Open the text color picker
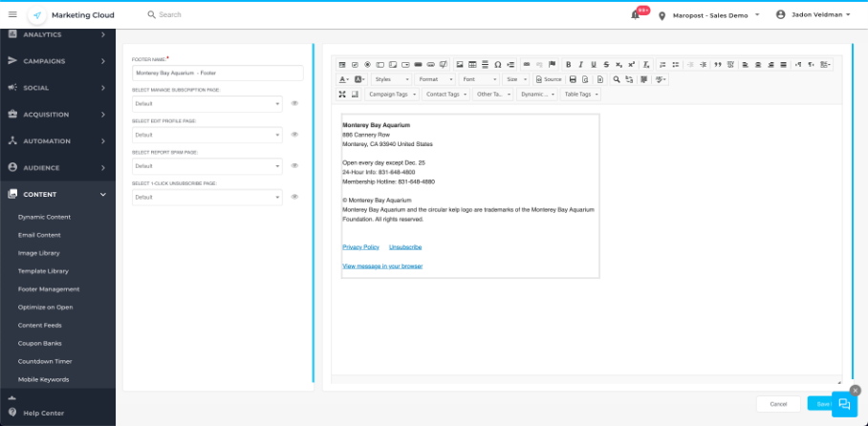This screenshot has height=426, width=868. pos(344,79)
